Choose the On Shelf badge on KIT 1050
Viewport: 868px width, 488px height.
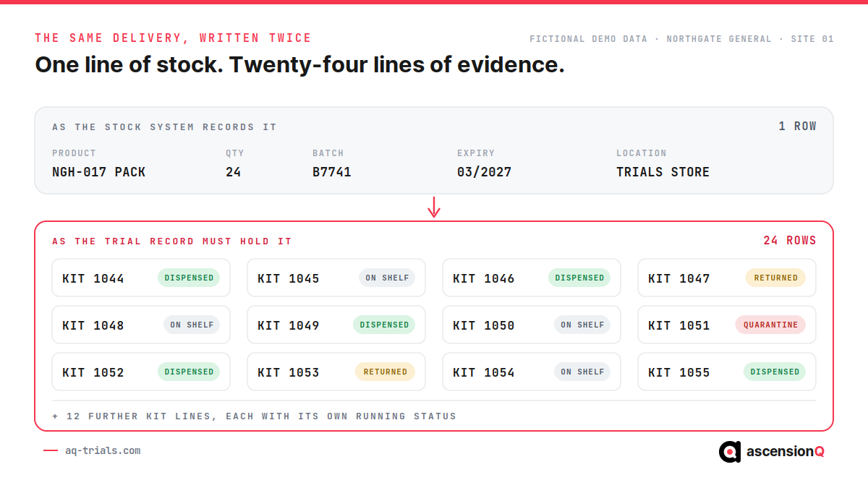click(582, 325)
